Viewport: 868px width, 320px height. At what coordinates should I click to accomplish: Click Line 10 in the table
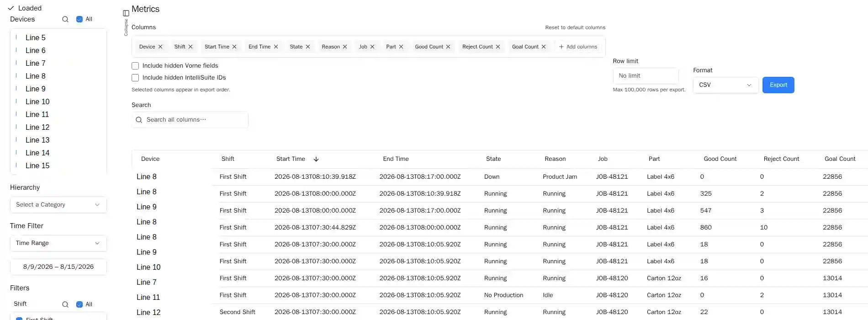(x=148, y=267)
